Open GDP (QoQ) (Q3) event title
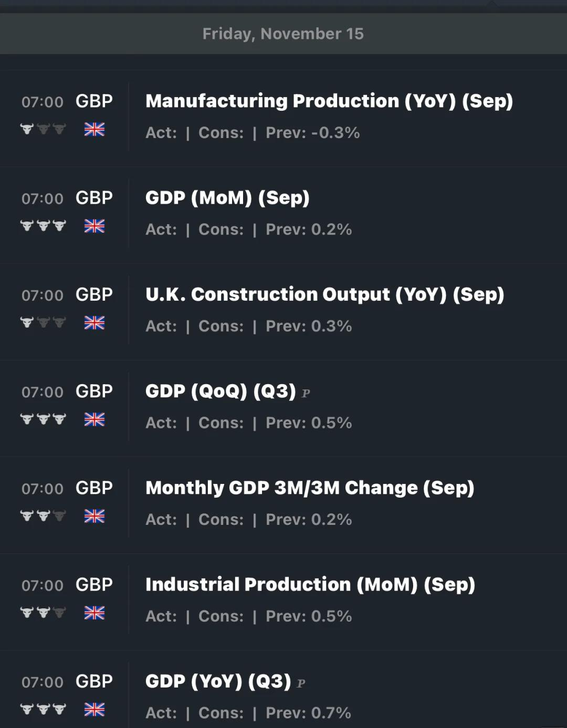This screenshot has height=728, width=567. (220, 391)
